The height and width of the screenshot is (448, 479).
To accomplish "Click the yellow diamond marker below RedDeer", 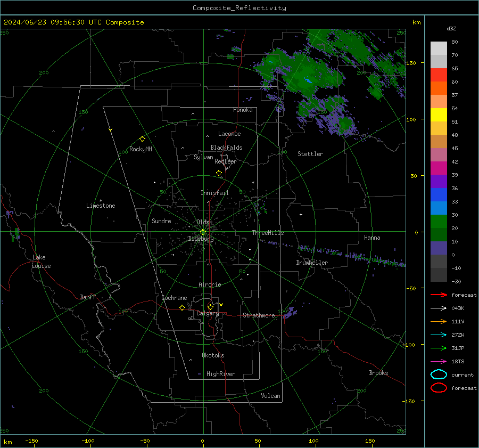I will [219, 173].
